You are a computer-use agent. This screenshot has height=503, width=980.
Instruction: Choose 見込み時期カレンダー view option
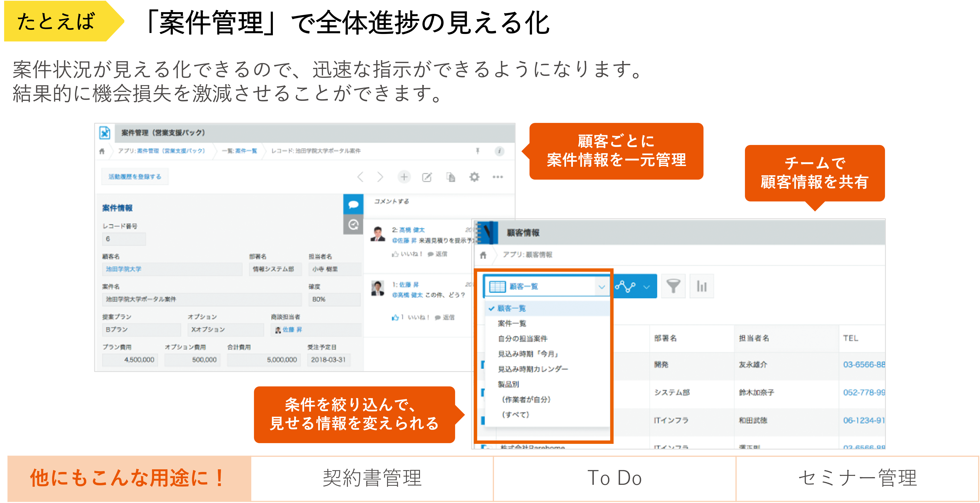tap(533, 369)
